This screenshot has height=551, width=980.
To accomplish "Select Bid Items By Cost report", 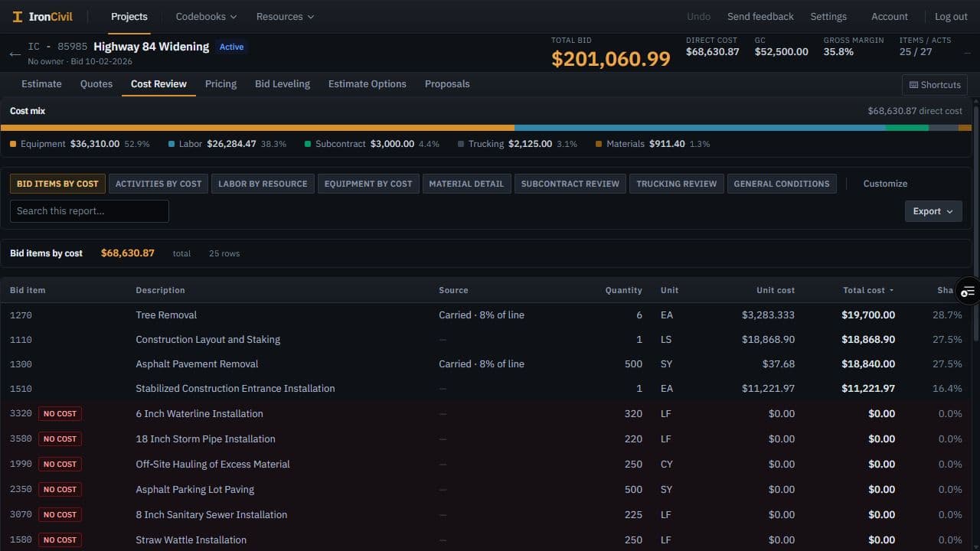I will [x=57, y=184].
